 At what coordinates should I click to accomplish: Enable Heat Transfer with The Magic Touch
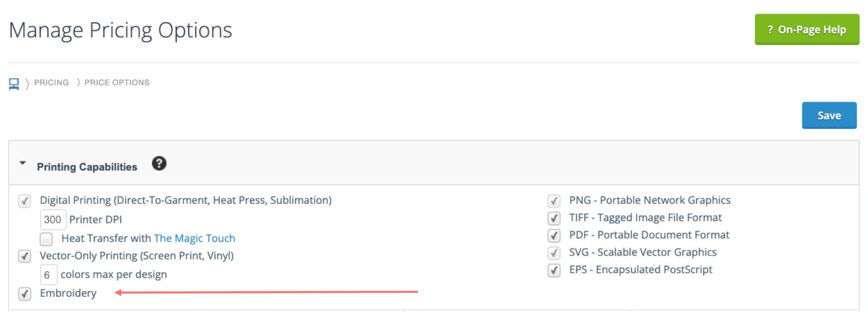point(46,239)
